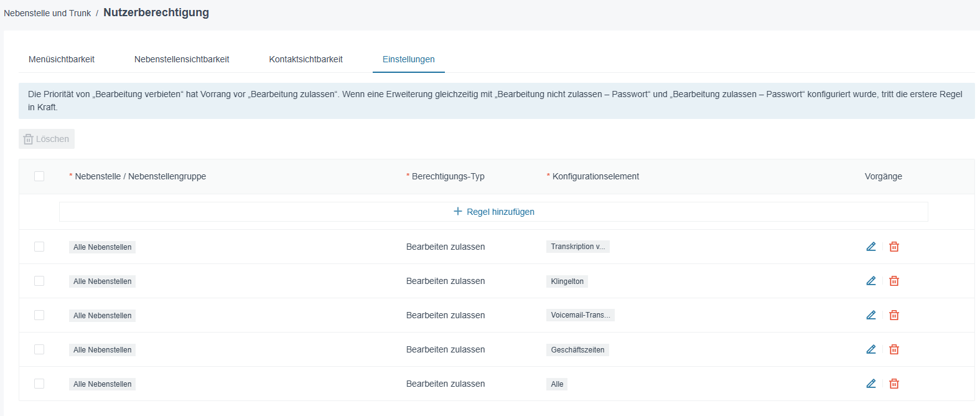This screenshot has width=980, height=416.
Task: Open the Nebenstelle und Trunk breadcrumb
Action: point(47,13)
